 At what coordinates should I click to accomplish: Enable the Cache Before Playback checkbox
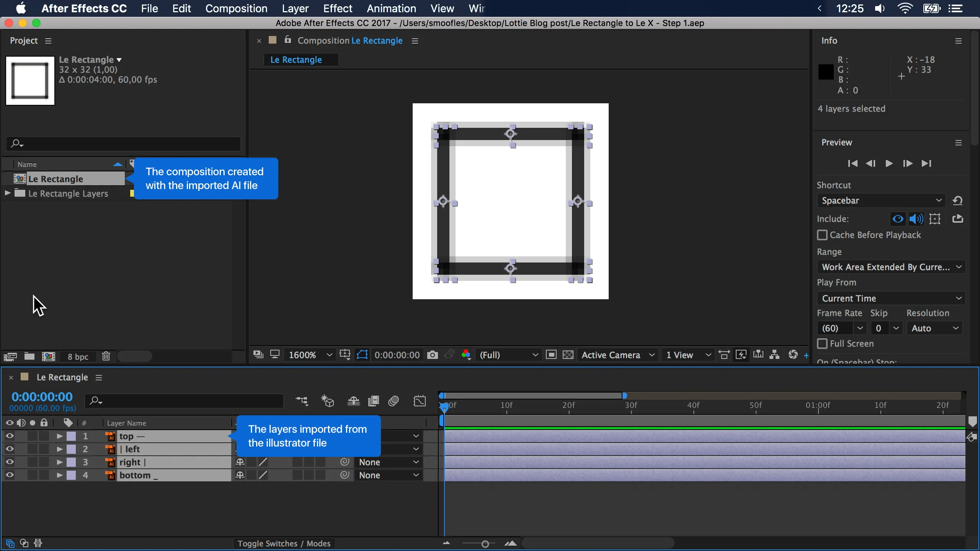(822, 235)
